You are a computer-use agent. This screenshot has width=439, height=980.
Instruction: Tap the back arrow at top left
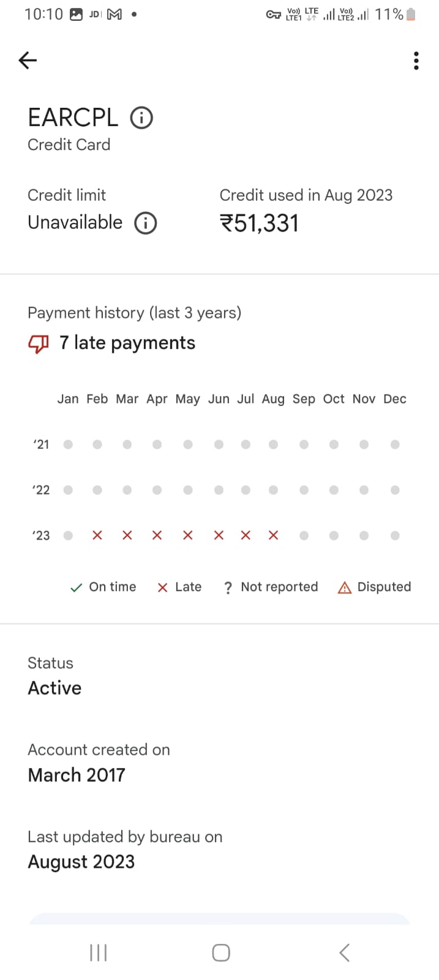[28, 60]
